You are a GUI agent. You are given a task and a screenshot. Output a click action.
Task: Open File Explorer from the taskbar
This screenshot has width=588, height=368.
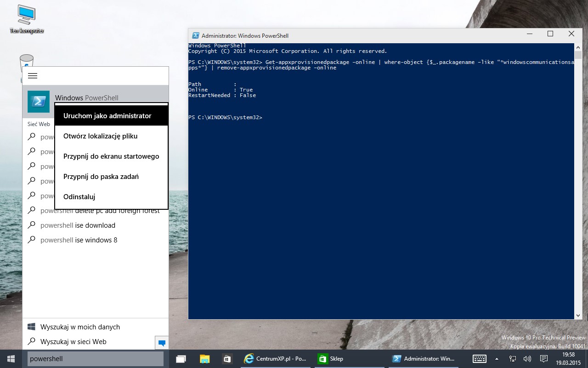204,359
